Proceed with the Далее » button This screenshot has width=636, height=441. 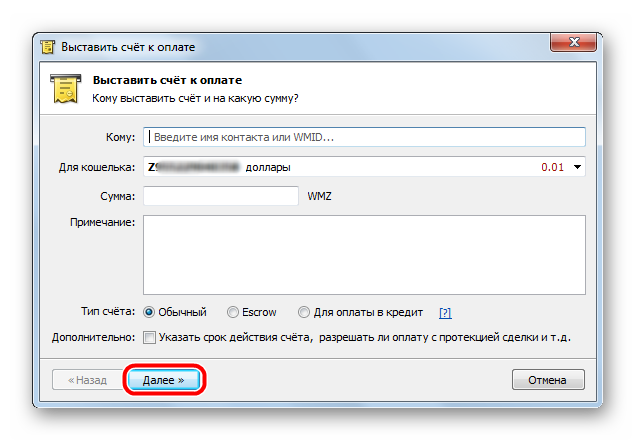pyautogui.click(x=164, y=380)
